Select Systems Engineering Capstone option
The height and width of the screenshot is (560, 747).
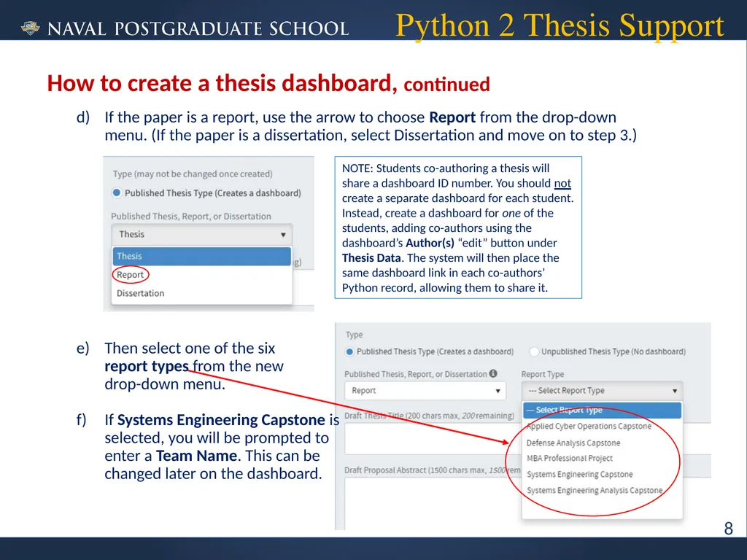coord(580,474)
